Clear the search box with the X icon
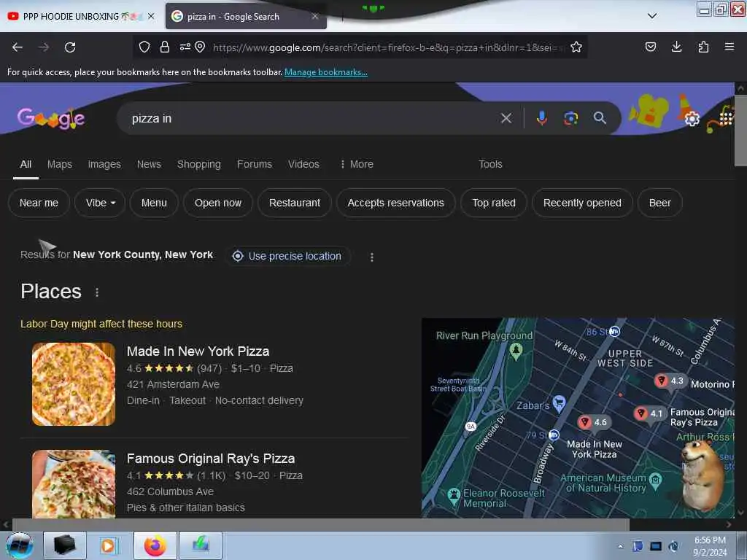The height and width of the screenshot is (560, 747). coord(506,118)
